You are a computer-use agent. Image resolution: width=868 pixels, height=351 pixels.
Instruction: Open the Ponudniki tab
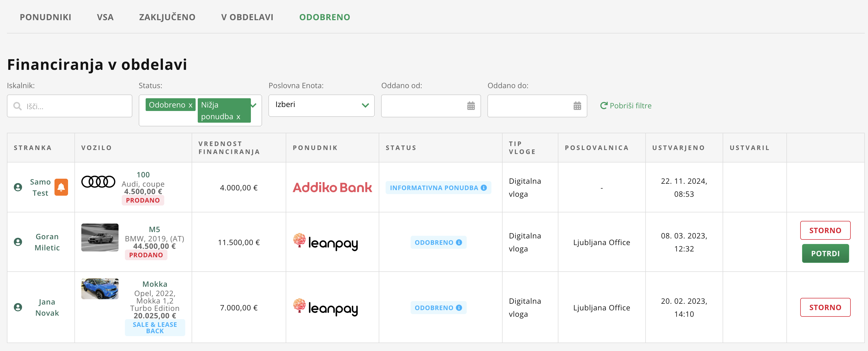[45, 17]
